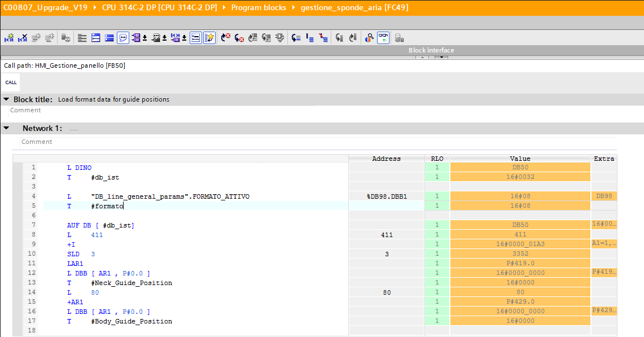Click the 'T #formato' code line
The image size is (644, 337).
(x=95, y=206)
